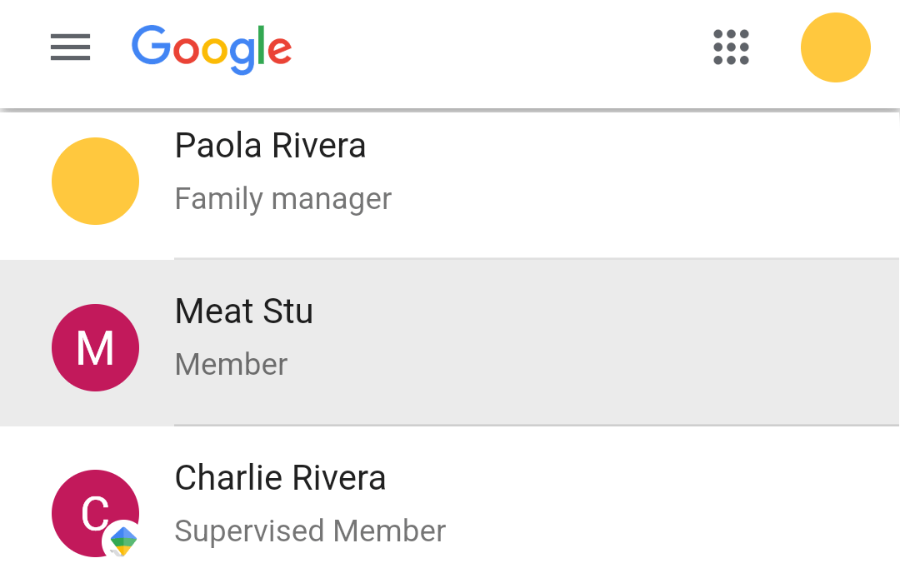Image resolution: width=900 pixels, height=588 pixels.
Task: Click the name Meat Stu
Action: click(x=243, y=311)
